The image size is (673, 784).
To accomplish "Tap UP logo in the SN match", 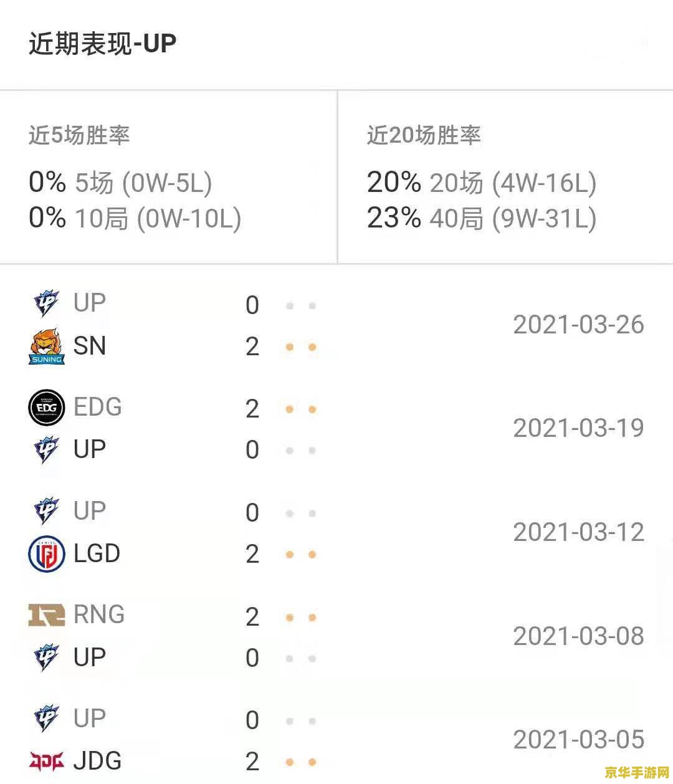I will (x=47, y=304).
